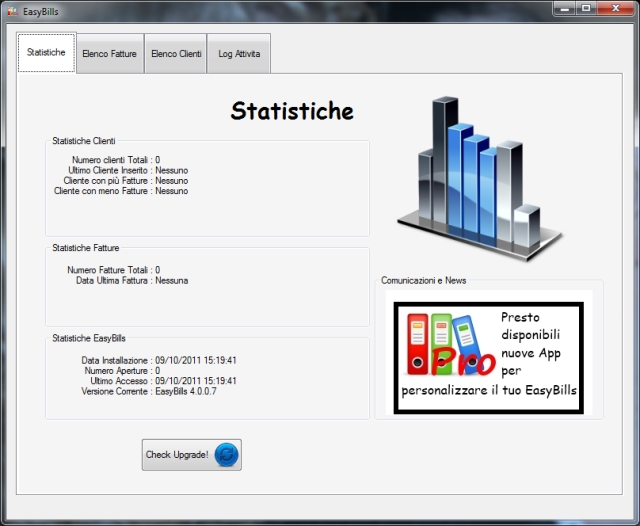
Task: Click the 'Numero clienti Totali : 0' line
Action: (x=116, y=160)
